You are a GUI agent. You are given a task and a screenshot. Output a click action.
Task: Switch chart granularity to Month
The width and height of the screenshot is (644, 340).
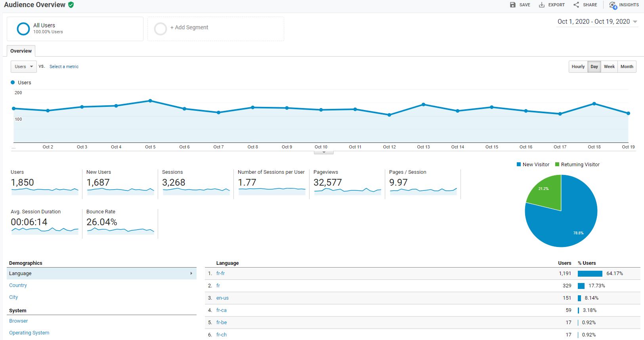point(627,66)
